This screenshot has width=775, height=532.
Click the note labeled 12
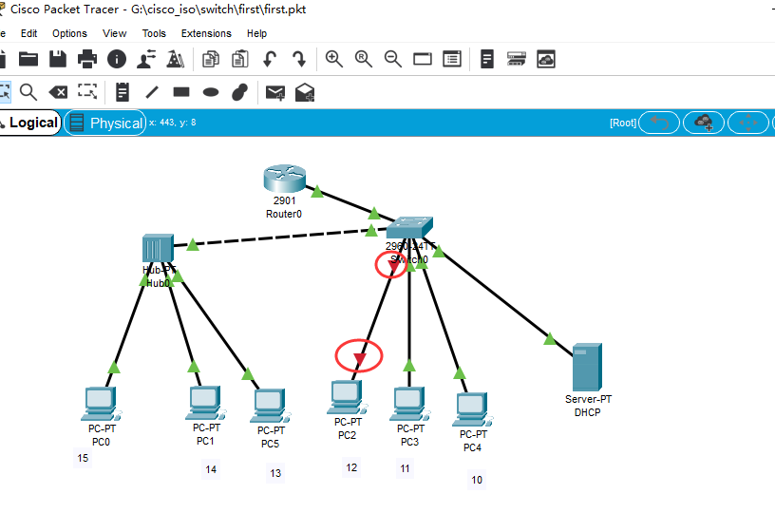351,467
